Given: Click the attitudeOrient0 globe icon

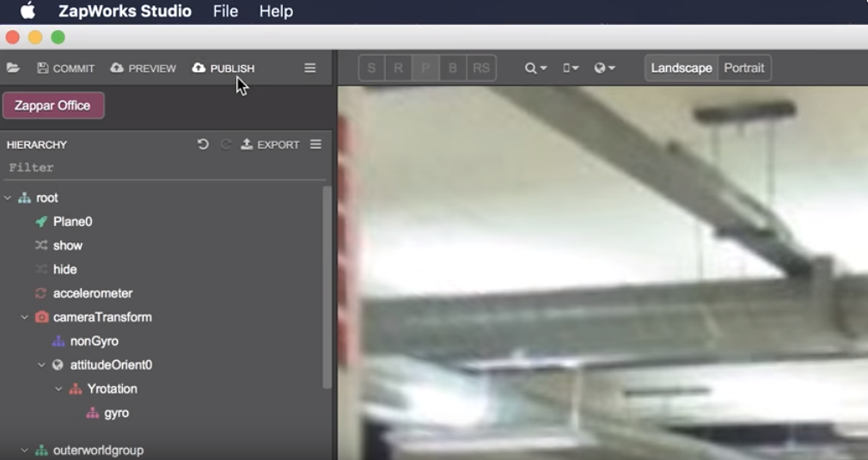Looking at the screenshot, I should click(58, 365).
